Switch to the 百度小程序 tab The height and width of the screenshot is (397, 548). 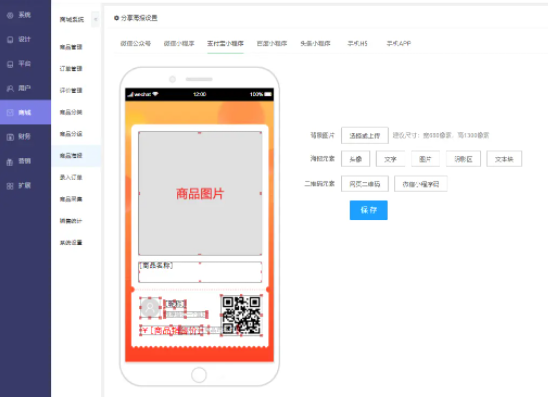(x=272, y=43)
